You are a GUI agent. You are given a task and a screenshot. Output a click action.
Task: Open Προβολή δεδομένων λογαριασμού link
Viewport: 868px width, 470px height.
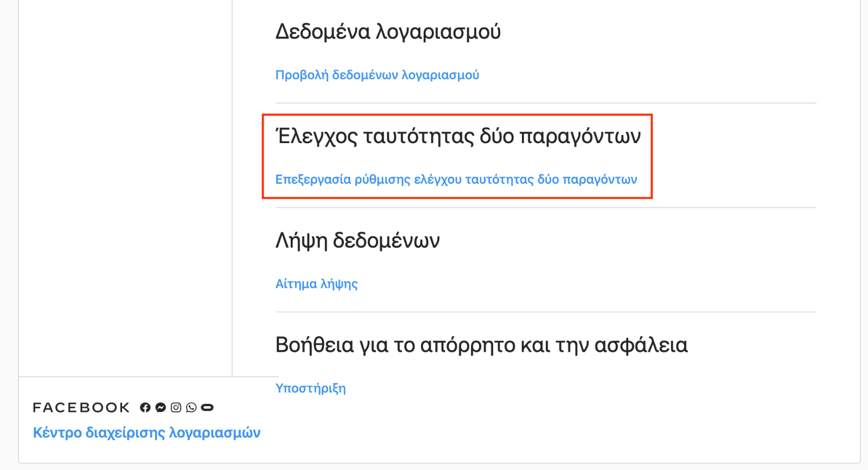pos(377,75)
